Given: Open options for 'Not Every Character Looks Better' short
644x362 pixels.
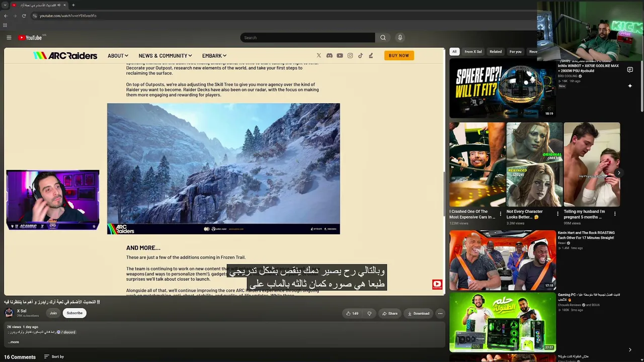Looking at the screenshot, I should coord(557,214).
